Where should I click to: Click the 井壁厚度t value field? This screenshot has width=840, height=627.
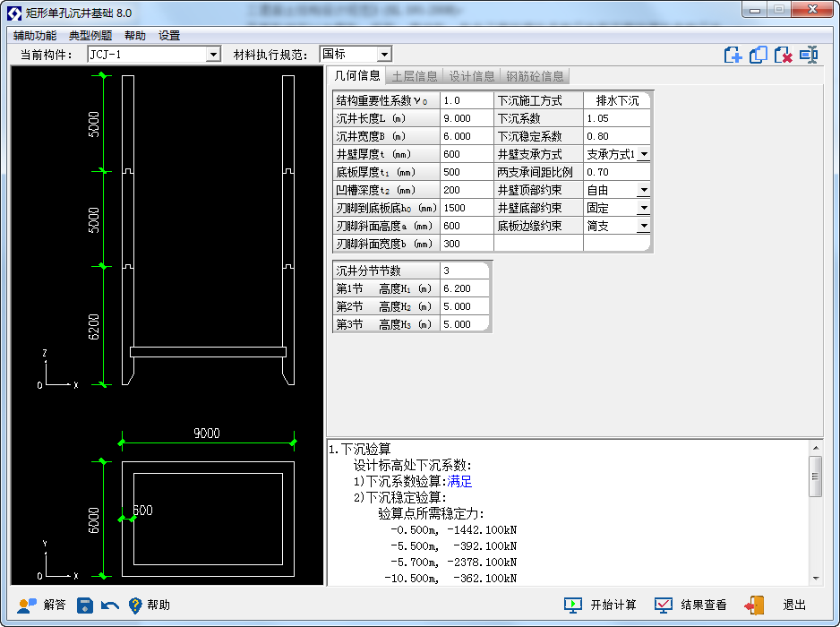(467, 154)
